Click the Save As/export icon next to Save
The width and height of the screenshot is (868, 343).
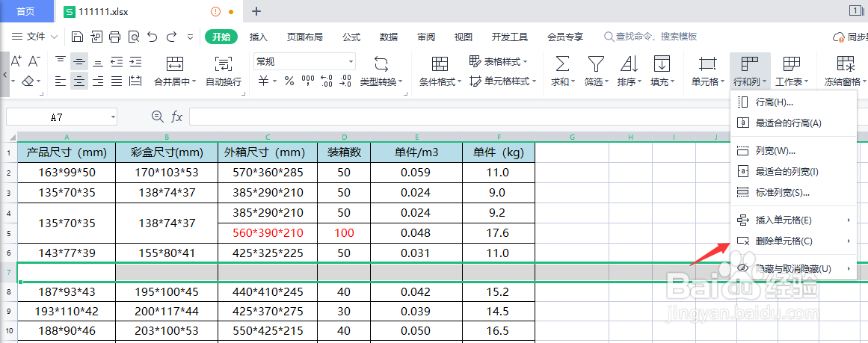click(96, 37)
